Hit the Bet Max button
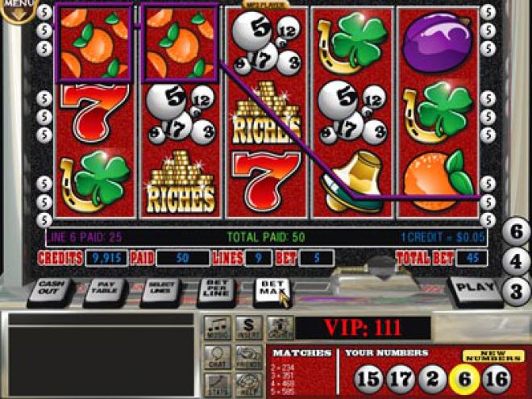Screen dimensions: 532x399 (272, 291)
